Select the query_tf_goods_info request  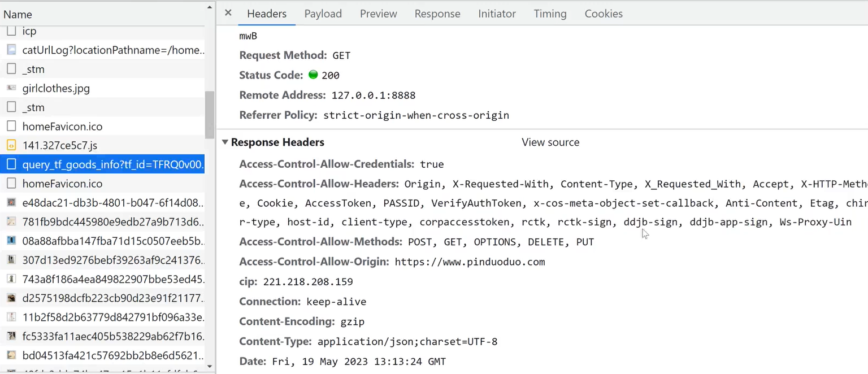click(x=113, y=164)
